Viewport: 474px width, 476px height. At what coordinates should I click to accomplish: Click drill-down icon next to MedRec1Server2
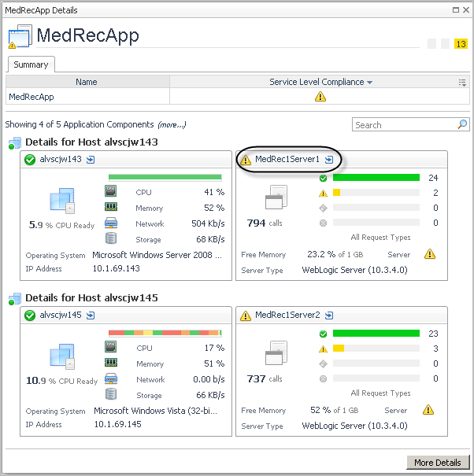point(329,315)
